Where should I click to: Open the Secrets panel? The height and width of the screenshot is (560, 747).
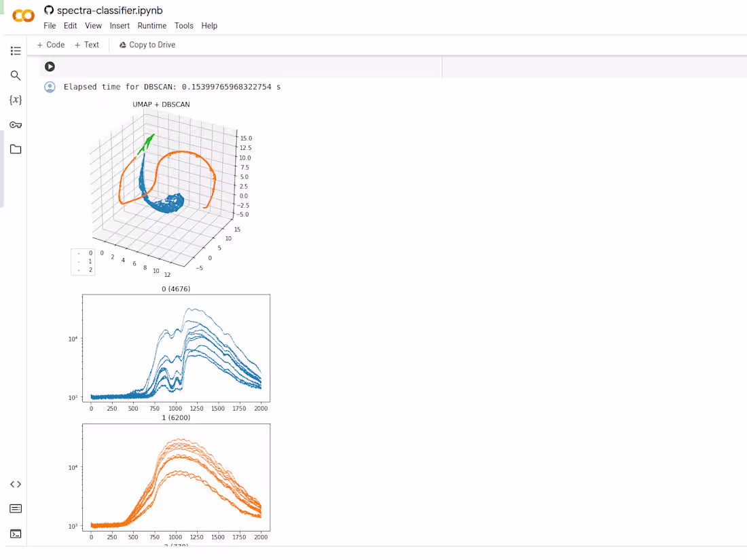[16, 125]
